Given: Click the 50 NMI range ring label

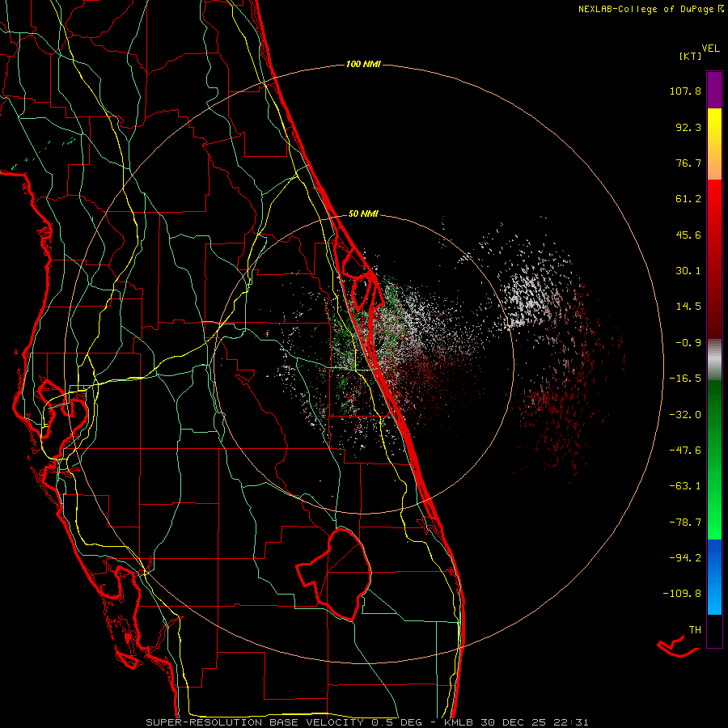Looking at the screenshot, I should 363,214.
